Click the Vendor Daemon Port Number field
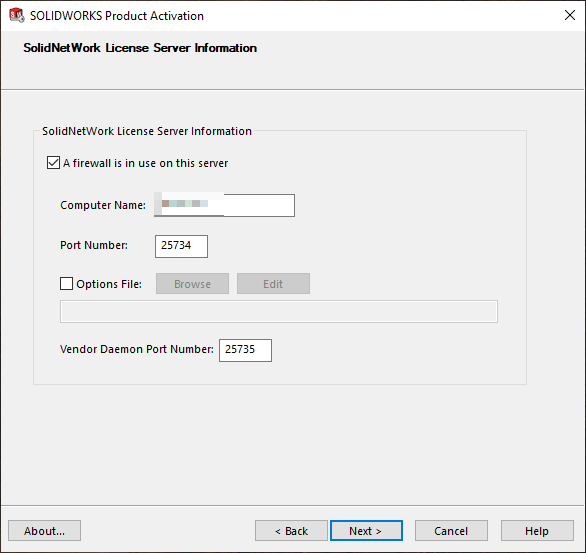The height and width of the screenshot is (553, 586). pos(245,350)
